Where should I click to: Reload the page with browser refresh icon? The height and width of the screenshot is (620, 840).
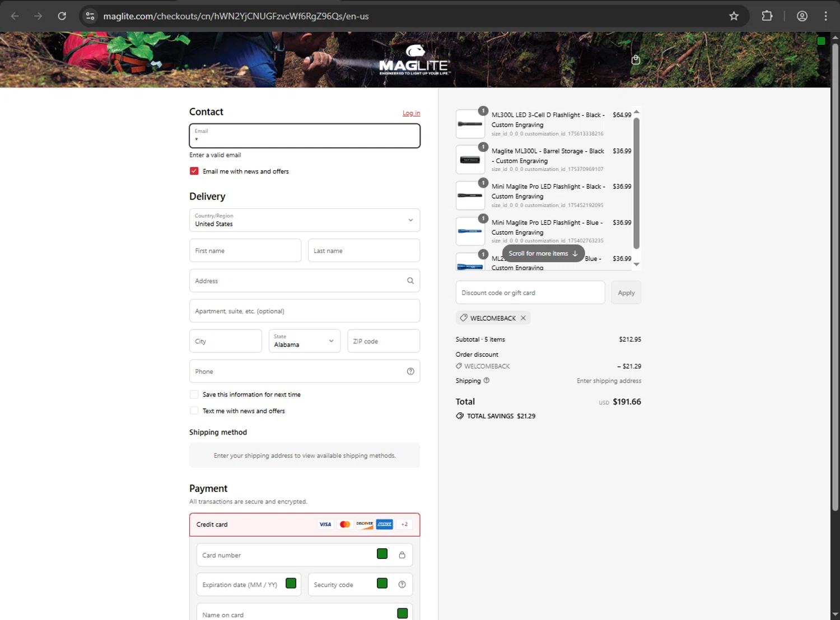click(x=62, y=16)
